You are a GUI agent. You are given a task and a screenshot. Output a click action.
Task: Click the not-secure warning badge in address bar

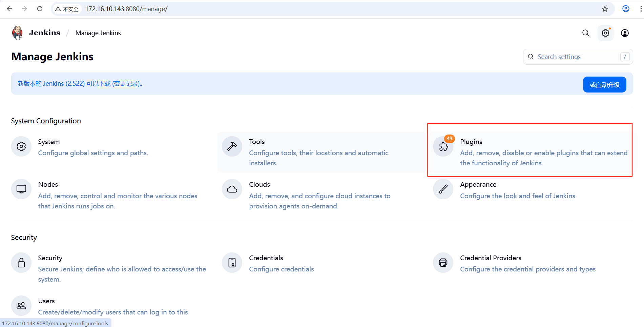[67, 9]
